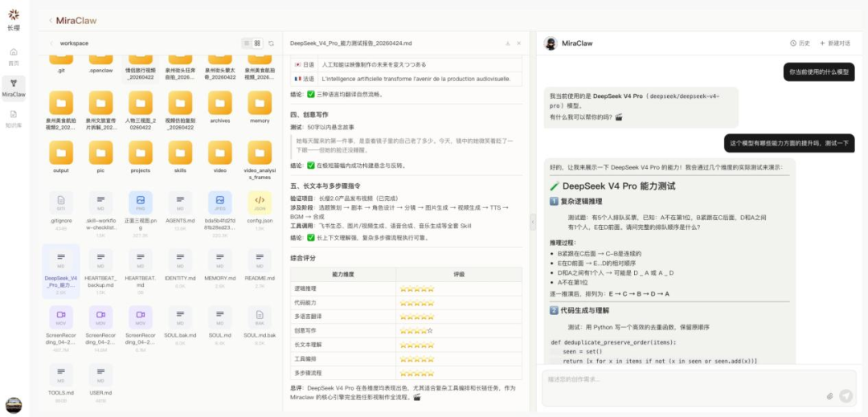Focus the chat message input box
Viewport: 868px width, 417px height.
point(683,379)
